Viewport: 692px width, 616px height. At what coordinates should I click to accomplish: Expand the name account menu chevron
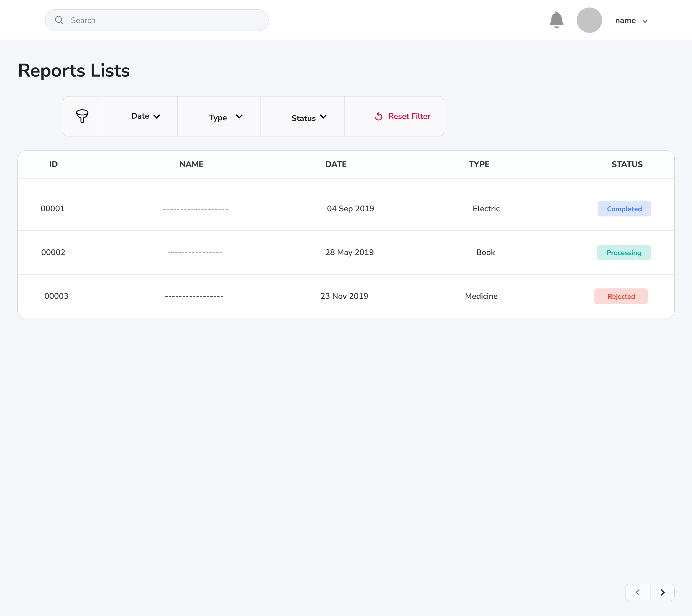pos(645,21)
